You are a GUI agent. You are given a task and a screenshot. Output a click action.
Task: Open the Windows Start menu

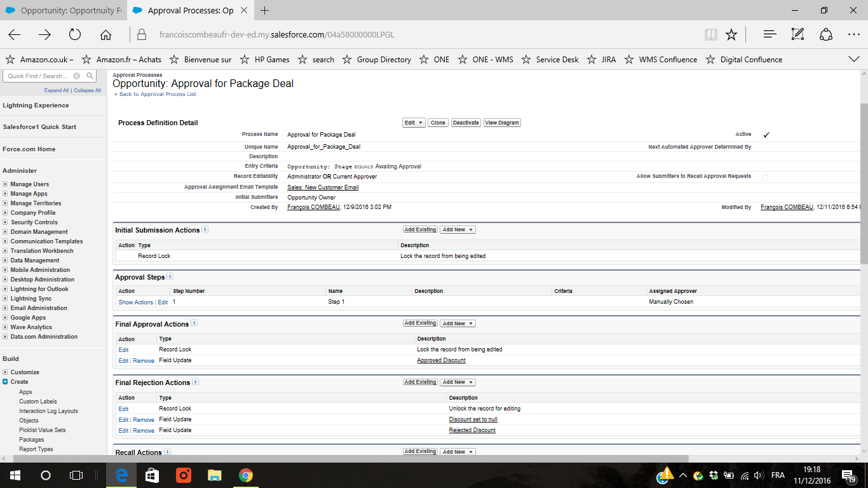15,475
